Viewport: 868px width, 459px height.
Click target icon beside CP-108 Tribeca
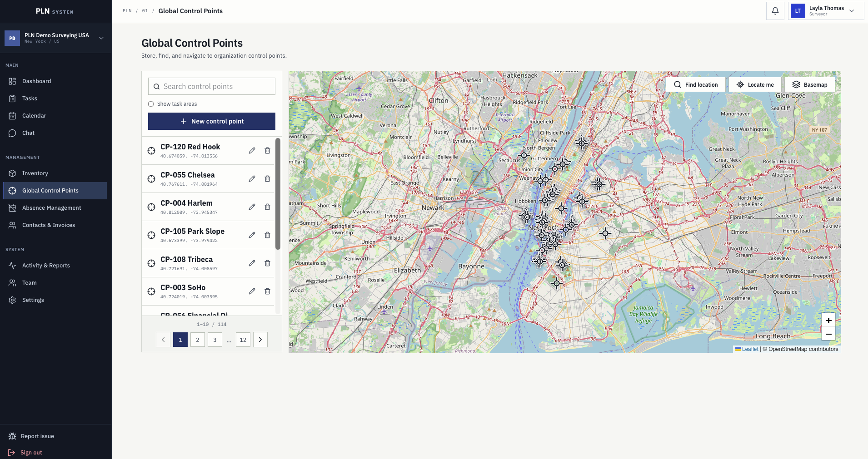pyautogui.click(x=151, y=263)
